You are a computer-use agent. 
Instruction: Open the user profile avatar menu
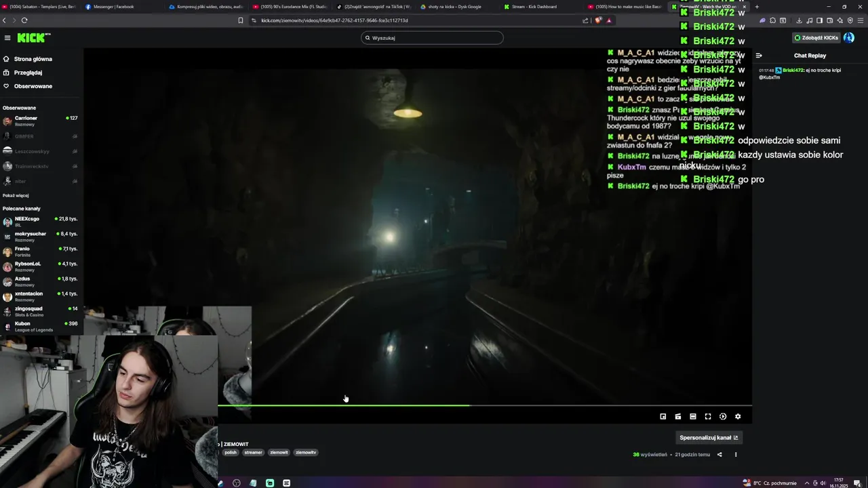point(849,38)
